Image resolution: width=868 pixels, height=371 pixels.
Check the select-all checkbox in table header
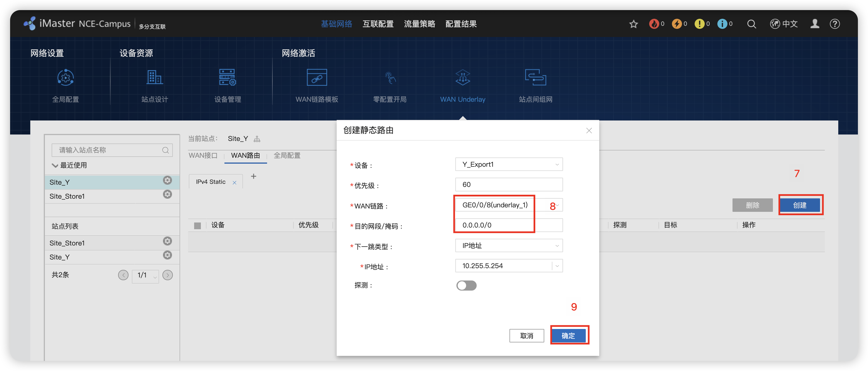(198, 226)
